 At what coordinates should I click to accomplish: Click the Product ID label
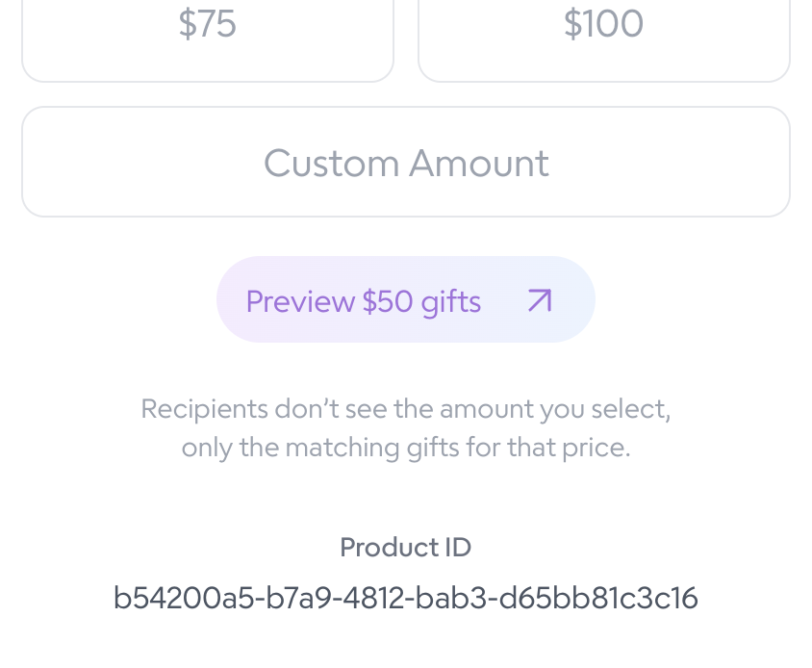[x=406, y=548]
